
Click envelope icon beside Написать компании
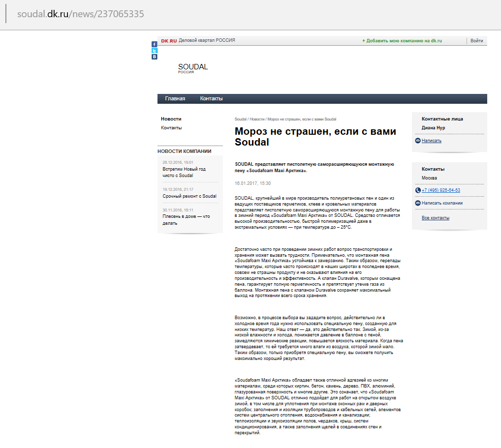click(x=418, y=203)
